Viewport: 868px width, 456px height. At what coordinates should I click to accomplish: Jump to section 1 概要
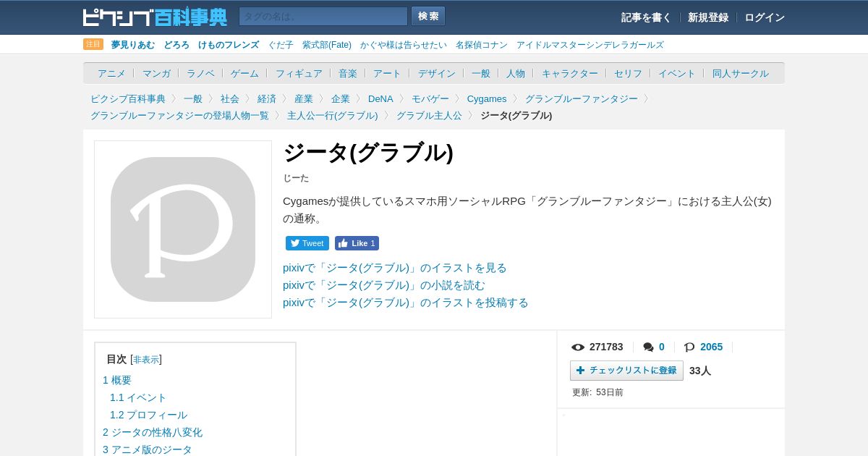pos(117,380)
